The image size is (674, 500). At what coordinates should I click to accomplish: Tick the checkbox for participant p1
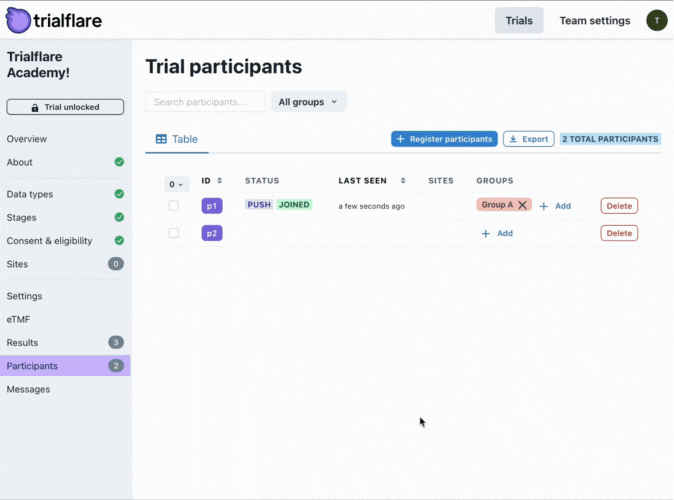click(x=173, y=206)
